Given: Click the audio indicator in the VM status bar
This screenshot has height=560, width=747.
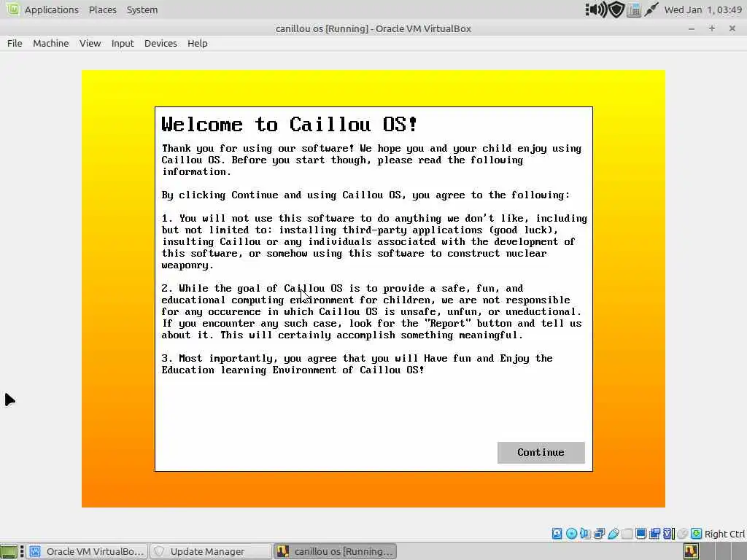Looking at the screenshot, I should (585, 534).
